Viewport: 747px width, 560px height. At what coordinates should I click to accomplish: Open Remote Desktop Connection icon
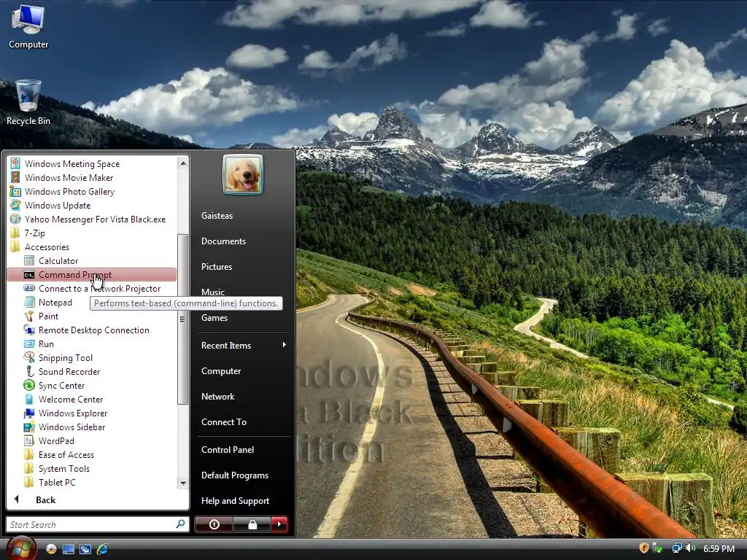click(x=29, y=330)
